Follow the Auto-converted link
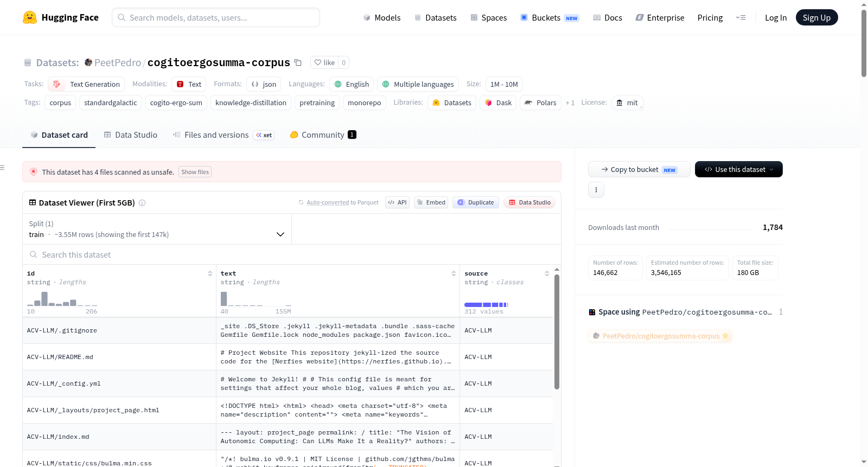Viewport: 868px width, 467px height. (x=328, y=202)
